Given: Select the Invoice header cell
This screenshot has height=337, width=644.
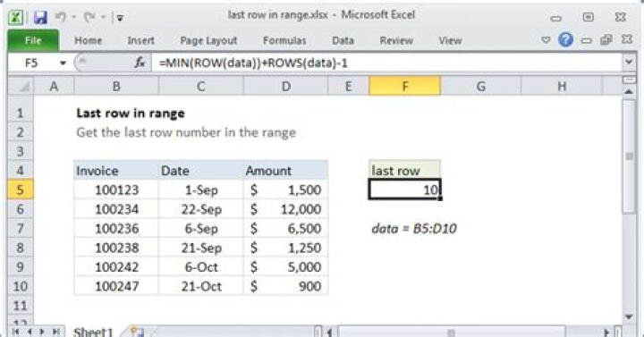Looking at the screenshot, I should (x=116, y=171).
